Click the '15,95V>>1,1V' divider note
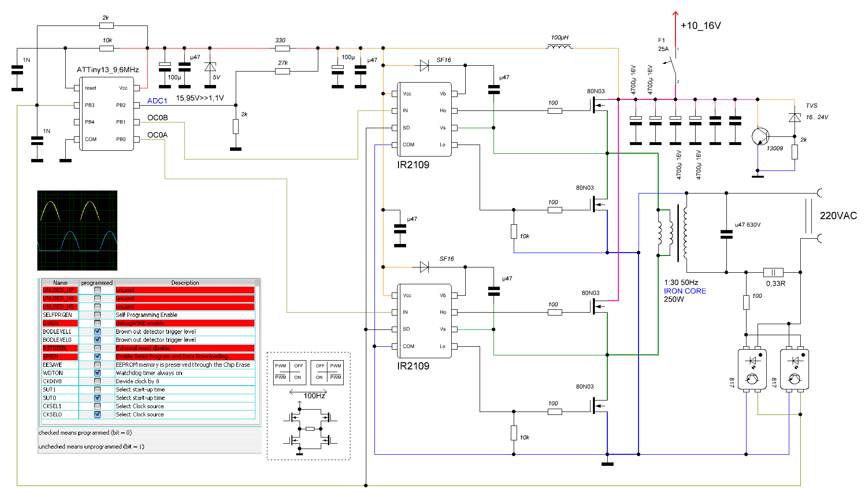The height and width of the screenshot is (498, 868). pos(200,98)
